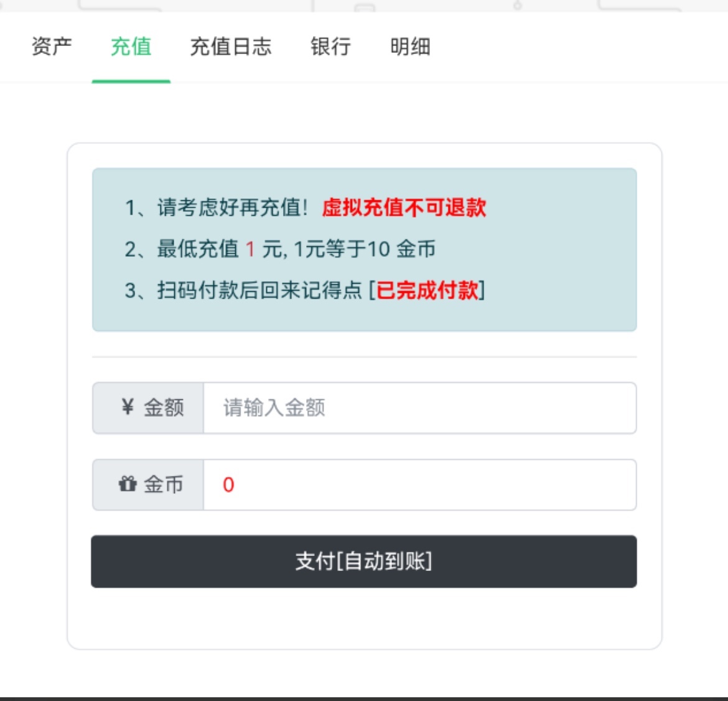Click the gift icon beside 金币
Viewport: 728px width, 701px height.
pyautogui.click(x=128, y=484)
